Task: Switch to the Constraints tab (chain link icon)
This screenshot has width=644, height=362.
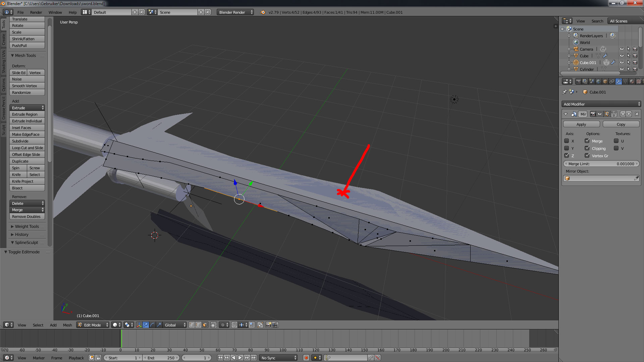Action: point(612,81)
